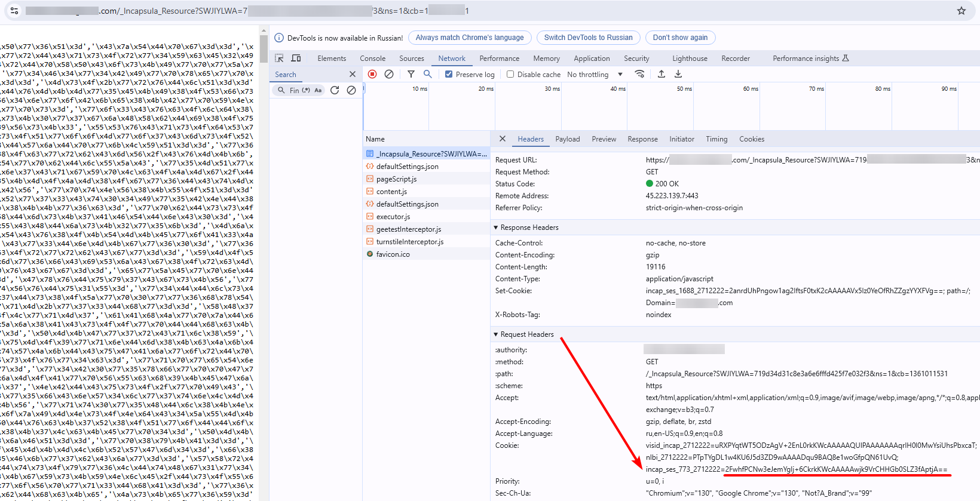Open the network conditions icon
Image resolution: width=980 pixels, height=501 pixels.
coord(639,74)
